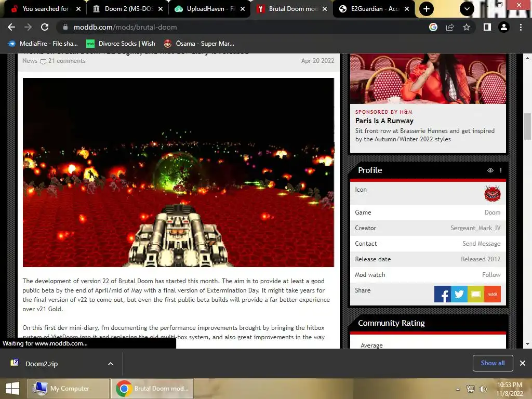Open creator Sergeant_Mark_IV profile
The image size is (532, 399).
[x=475, y=228]
